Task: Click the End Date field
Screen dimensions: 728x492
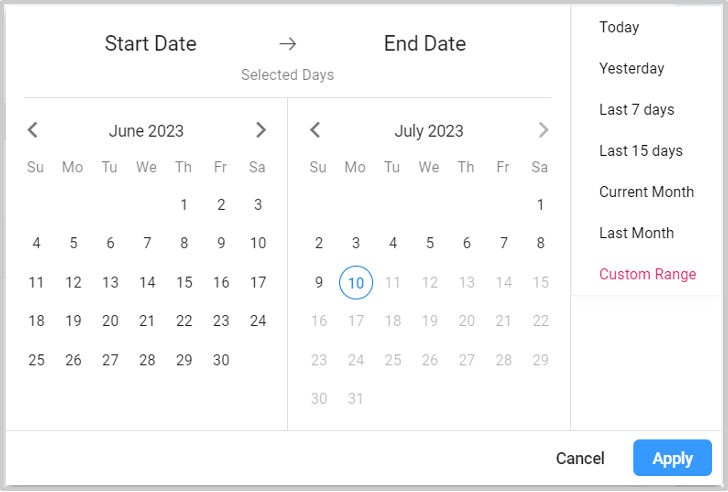Action: pos(424,44)
